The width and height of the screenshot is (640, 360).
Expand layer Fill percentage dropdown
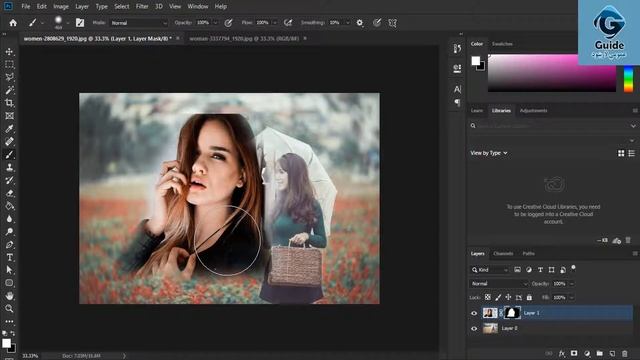[x=571, y=298]
